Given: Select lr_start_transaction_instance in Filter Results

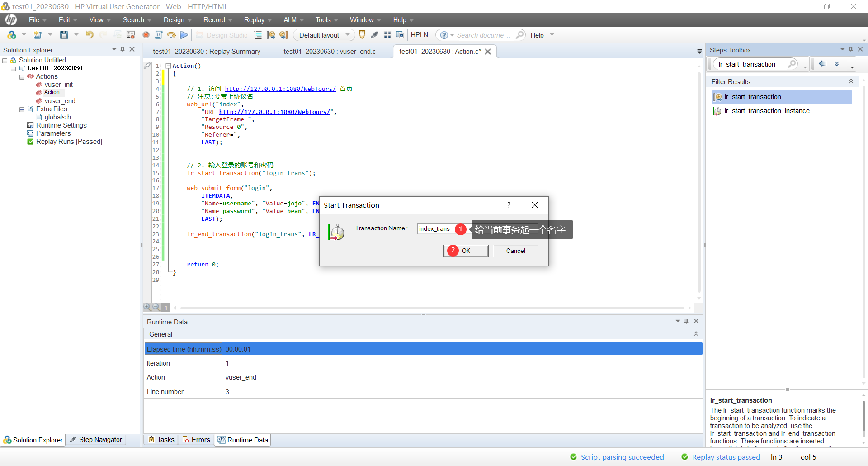Looking at the screenshot, I should [x=767, y=111].
